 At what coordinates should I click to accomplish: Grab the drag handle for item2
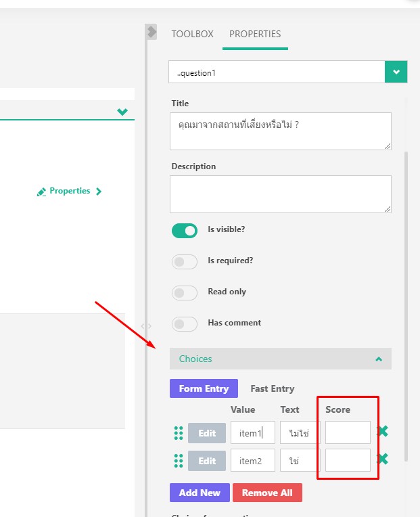[x=179, y=461]
